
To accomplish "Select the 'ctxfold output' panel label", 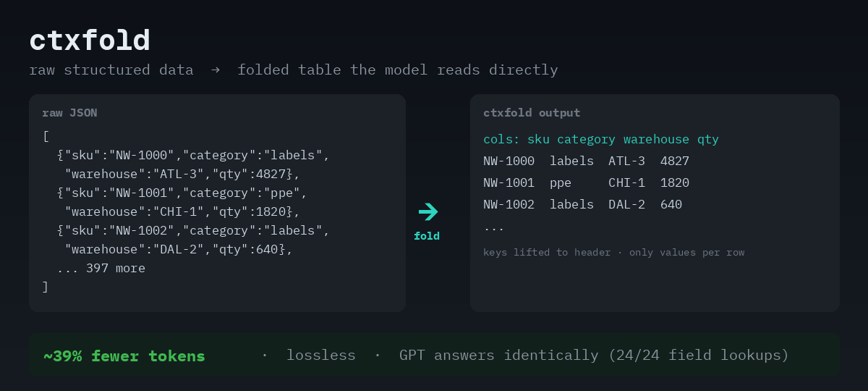I will 532,113.
